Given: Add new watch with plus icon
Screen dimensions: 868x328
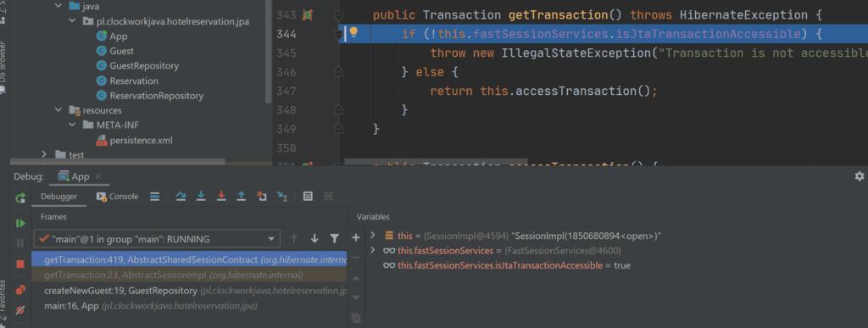Looking at the screenshot, I should 356,238.
